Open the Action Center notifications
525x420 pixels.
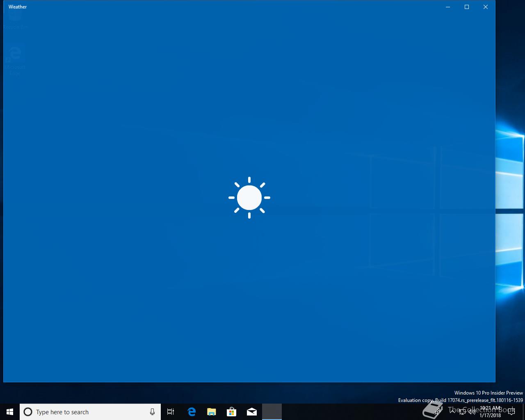tap(511, 412)
